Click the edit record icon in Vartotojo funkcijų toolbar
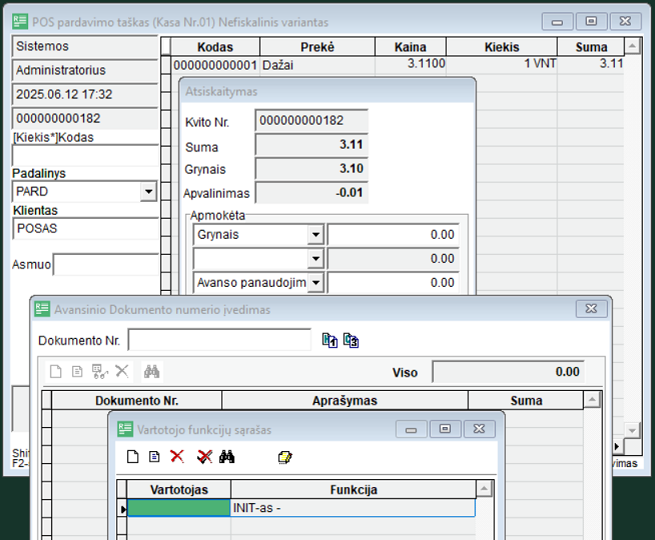This screenshot has height=540, width=655. pos(154,456)
